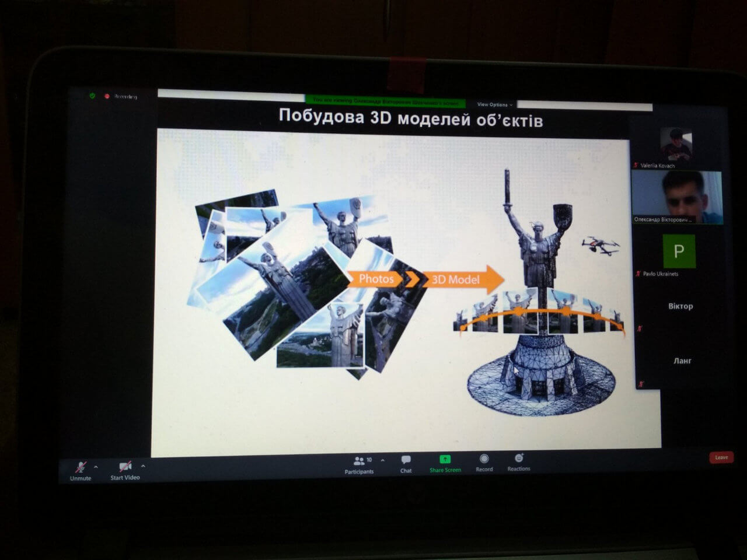Select the Ланг participant tile
747x560 pixels.
point(682,361)
